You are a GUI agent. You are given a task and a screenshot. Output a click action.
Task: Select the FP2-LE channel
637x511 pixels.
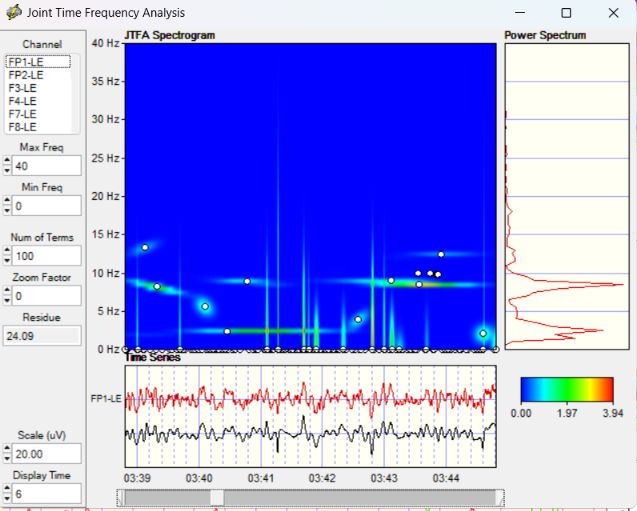pos(38,75)
